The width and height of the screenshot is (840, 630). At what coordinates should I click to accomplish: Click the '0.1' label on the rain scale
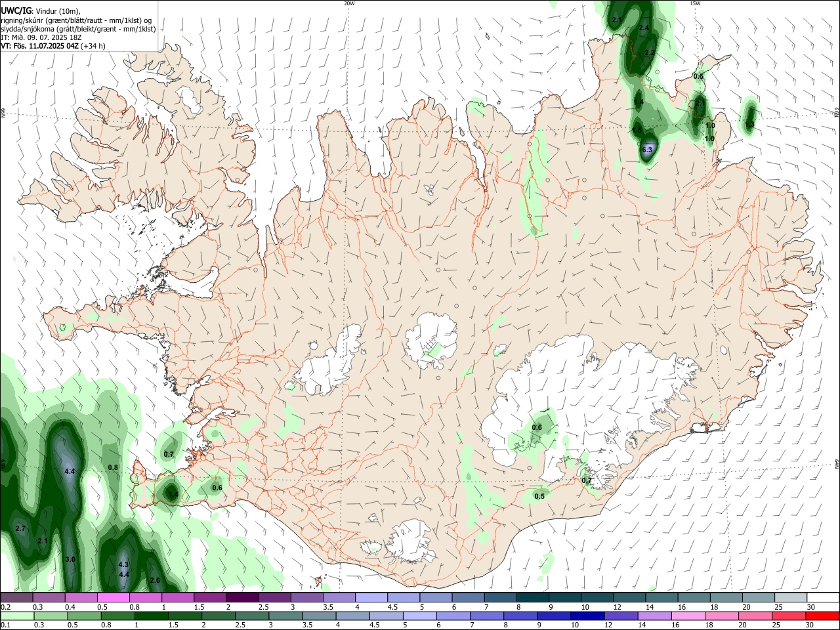[5, 625]
